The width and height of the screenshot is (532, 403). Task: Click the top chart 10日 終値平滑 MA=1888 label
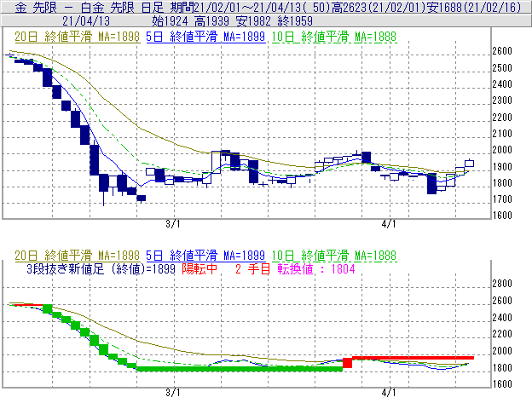tap(334, 37)
